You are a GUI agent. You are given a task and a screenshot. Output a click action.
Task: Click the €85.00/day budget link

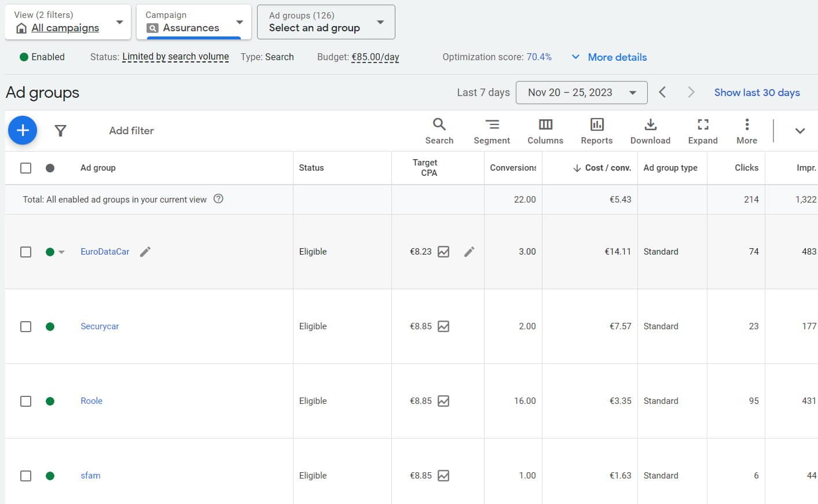(375, 57)
